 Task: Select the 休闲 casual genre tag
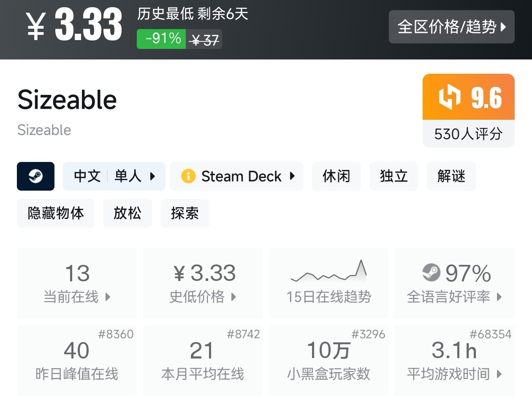coord(336,176)
